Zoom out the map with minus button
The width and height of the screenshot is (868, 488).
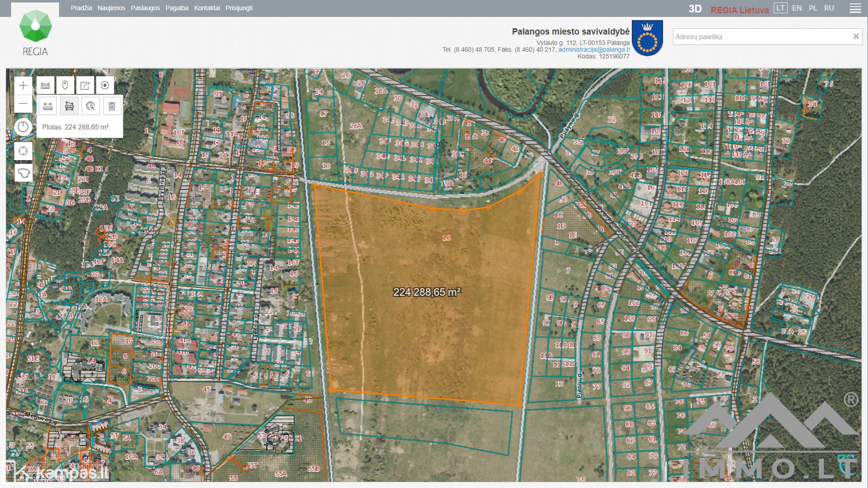coord(23,104)
